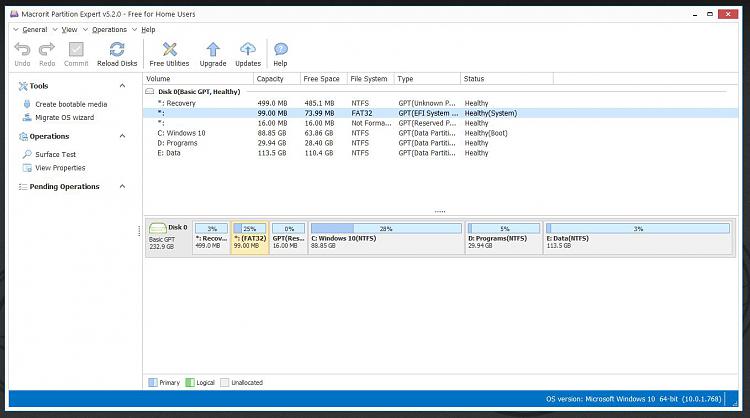
Task: Select Recovery 499.0 MB block in disk map
Action: tap(211, 238)
